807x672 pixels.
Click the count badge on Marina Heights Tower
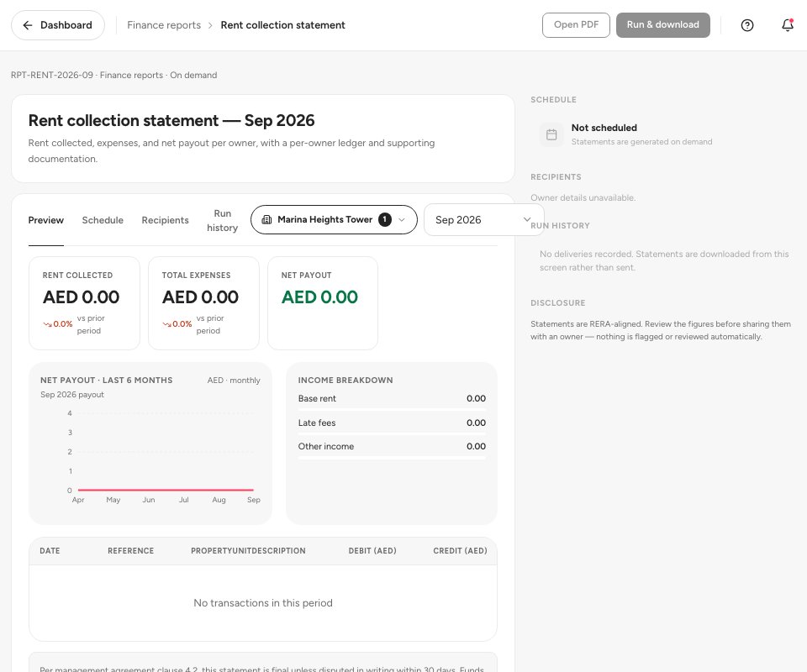pyautogui.click(x=384, y=219)
